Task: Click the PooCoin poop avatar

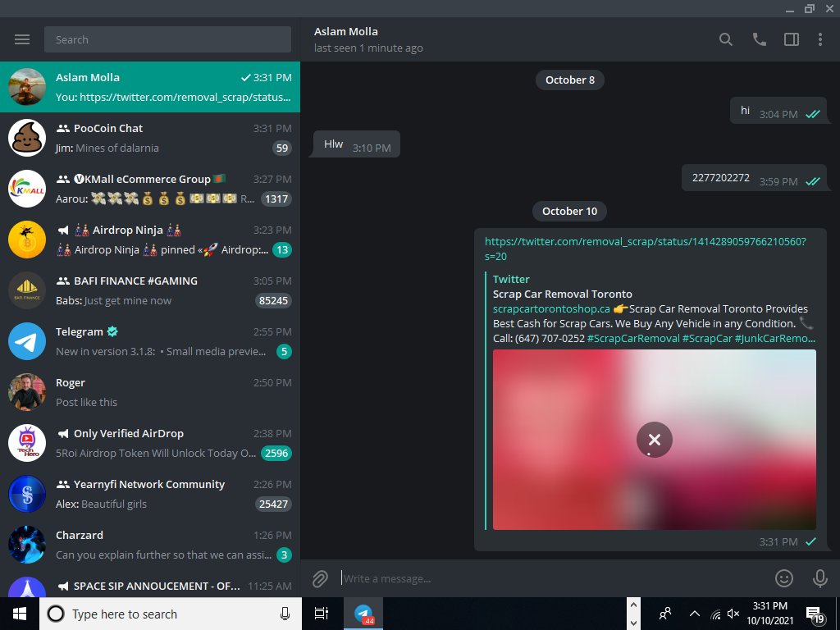Action: pyautogui.click(x=27, y=138)
